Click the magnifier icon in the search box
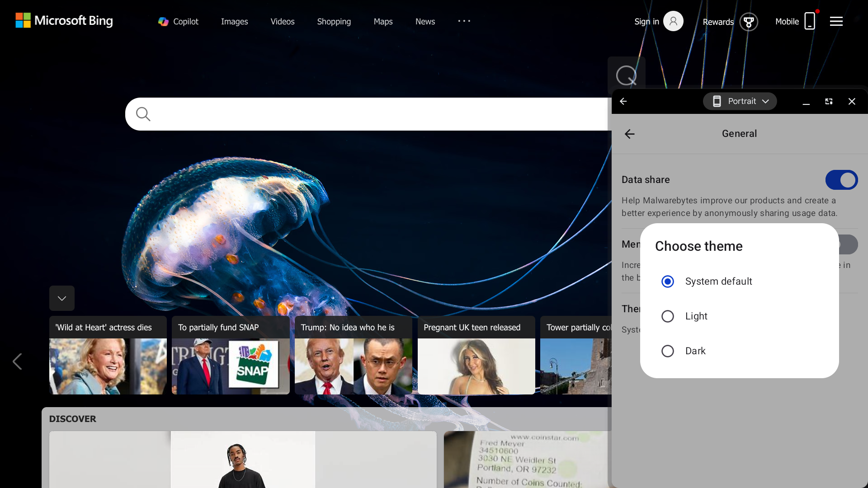Image resolution: width=868 pixels, height=488 pixels. tap(143, 114)
